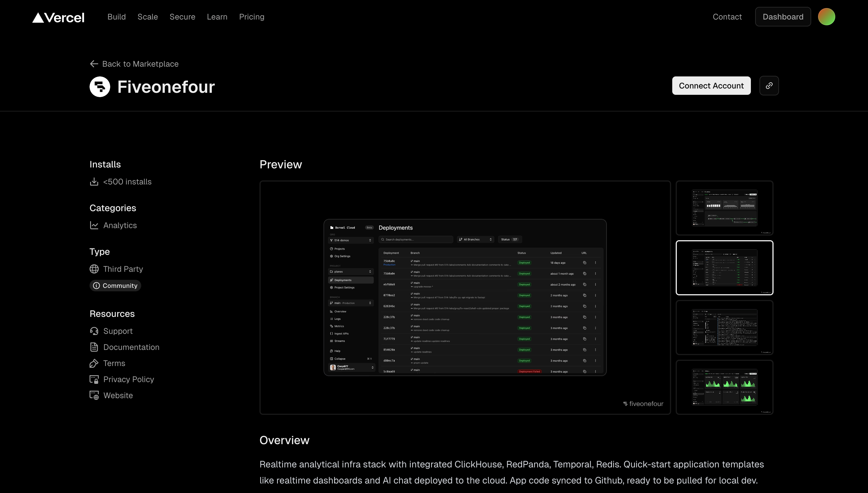Open the Scale menu
Viewport: 868px width, 493px height.
pos(148,17)
